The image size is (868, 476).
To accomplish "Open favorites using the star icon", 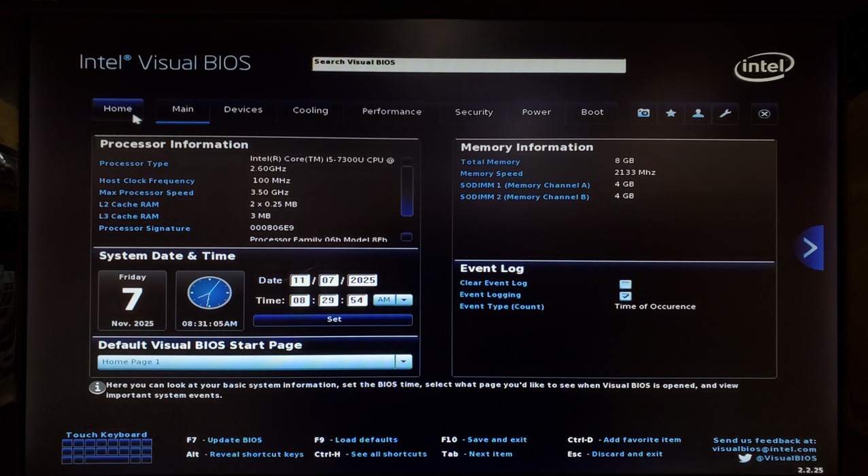I will pyautogui.click(x=671, y=113).
